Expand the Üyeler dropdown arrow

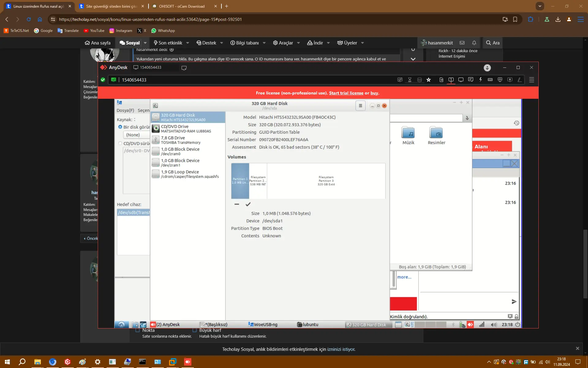coord(362,43)
